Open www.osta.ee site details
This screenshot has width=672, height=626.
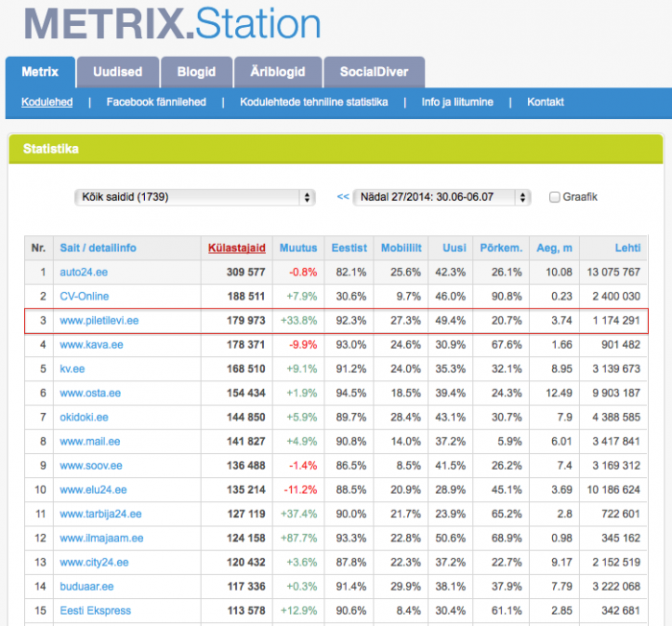tap(90, 394)
